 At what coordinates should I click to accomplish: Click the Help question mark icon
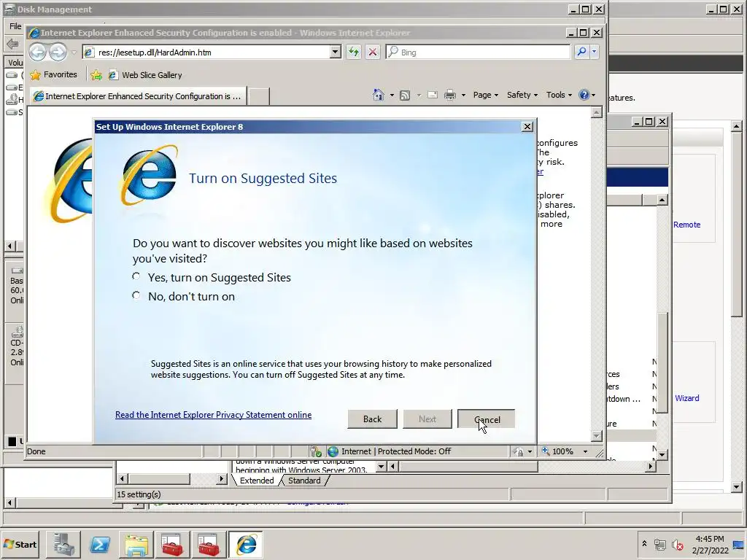[584, 95]
